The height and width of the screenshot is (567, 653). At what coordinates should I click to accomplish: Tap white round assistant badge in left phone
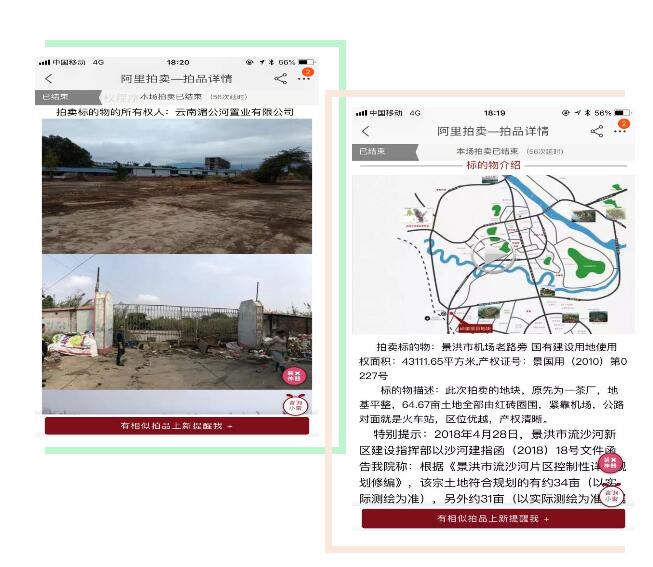click(x=295, y=405)
